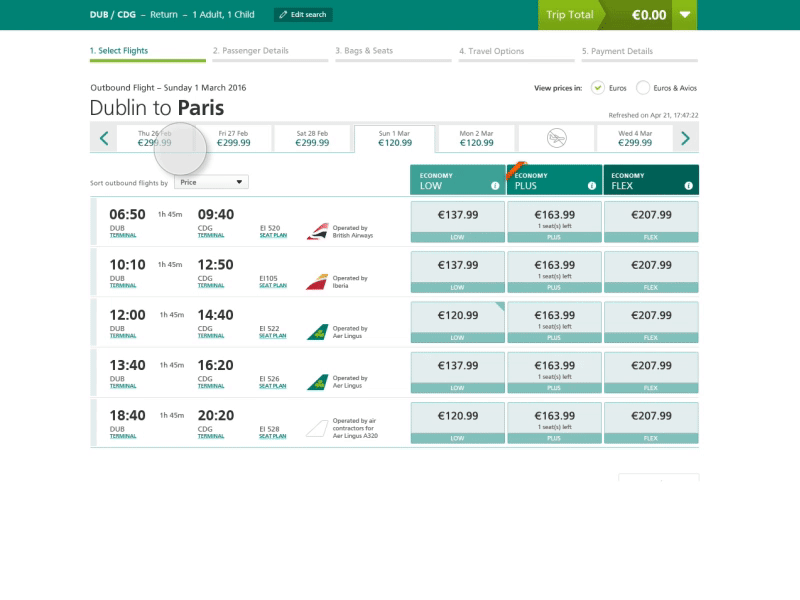The image size is (800, 600).
Task: Click the no-flights icon date cell
Action: click(x=557, y=138)
